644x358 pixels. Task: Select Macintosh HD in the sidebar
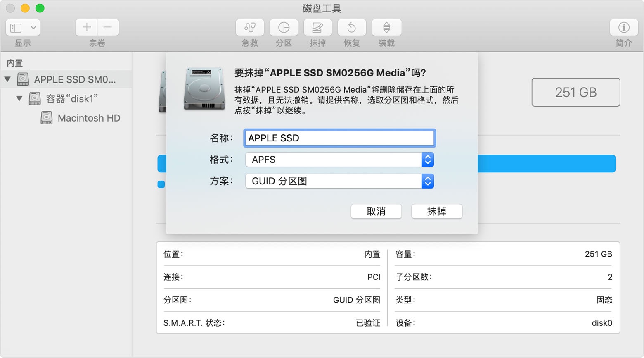(89, 118)
